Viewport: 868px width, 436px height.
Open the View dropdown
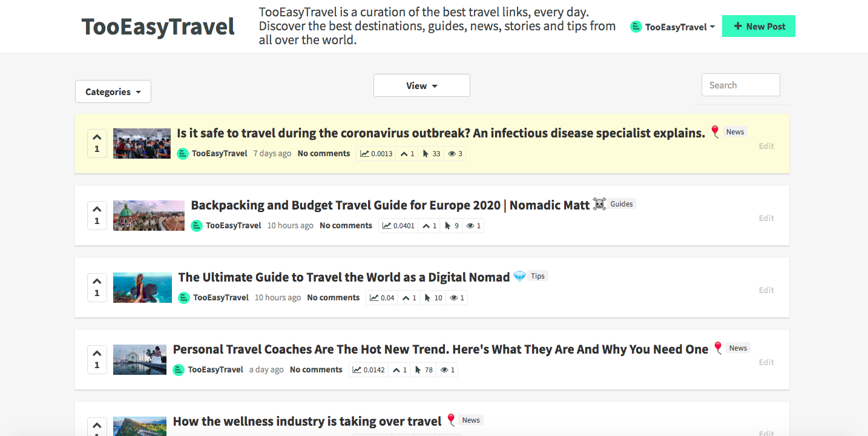[x=421, y=85]
